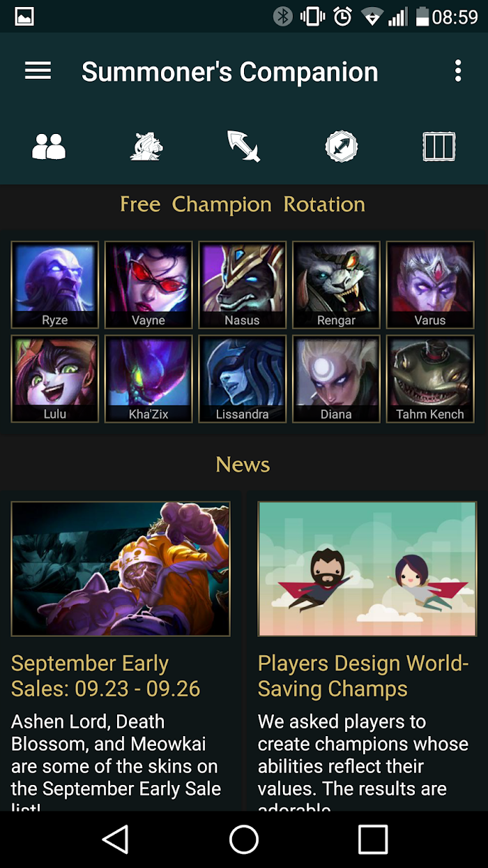Open recent apps square button
Screen dimensions: 488x868
pos(373,839)
